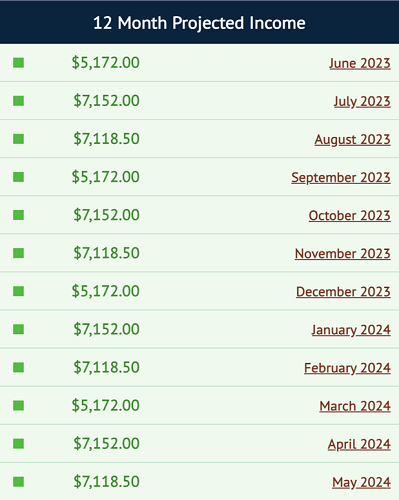View the November 2023 link
399x500 pixels.
pyautogui.click(x=343, y=253)
